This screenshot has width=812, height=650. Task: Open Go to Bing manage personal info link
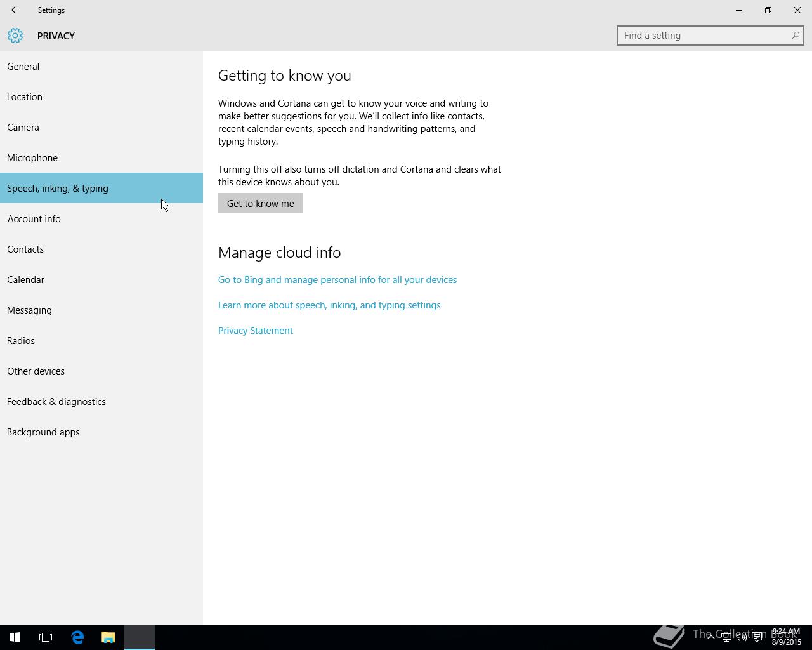[x=337, y=279]
